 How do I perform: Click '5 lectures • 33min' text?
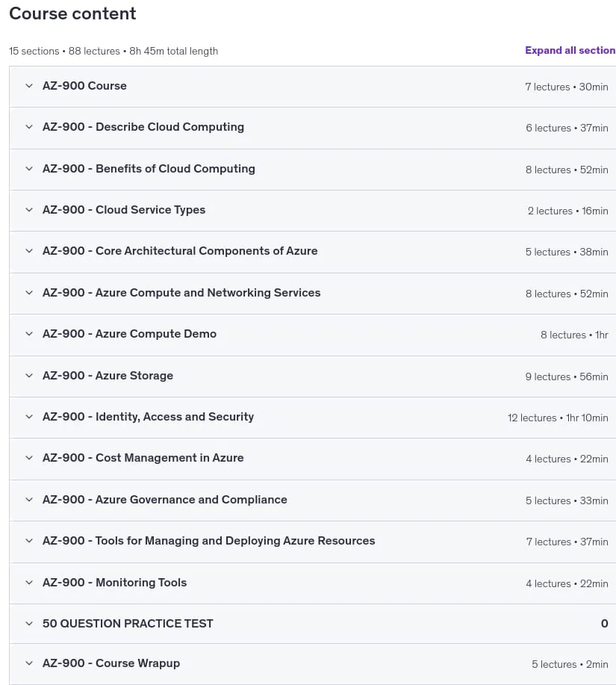pyautogui.click(x=567, y=500)
